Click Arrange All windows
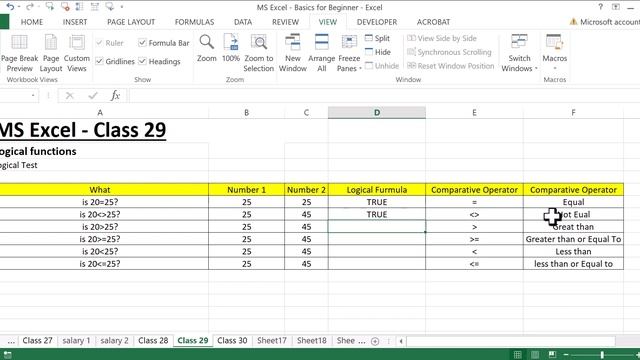The width and height of the screenshot is (640, 360). click(322, 53)
